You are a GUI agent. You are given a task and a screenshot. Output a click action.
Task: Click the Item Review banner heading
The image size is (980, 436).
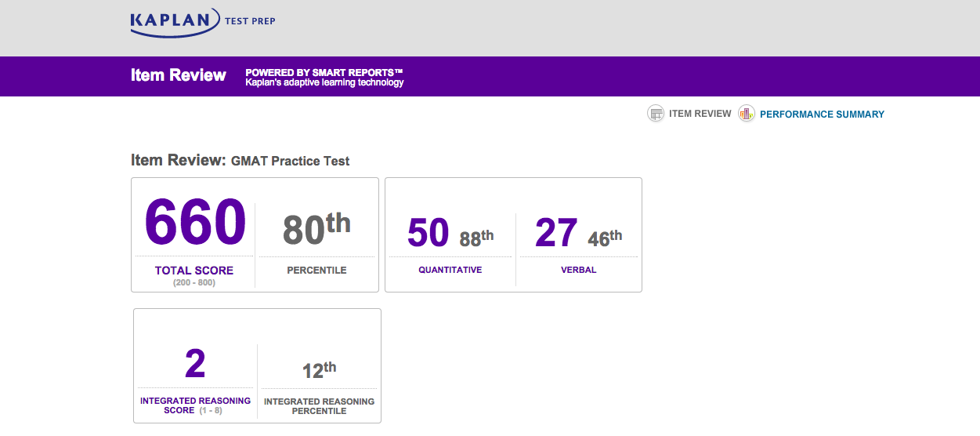[x=179, y=75]
